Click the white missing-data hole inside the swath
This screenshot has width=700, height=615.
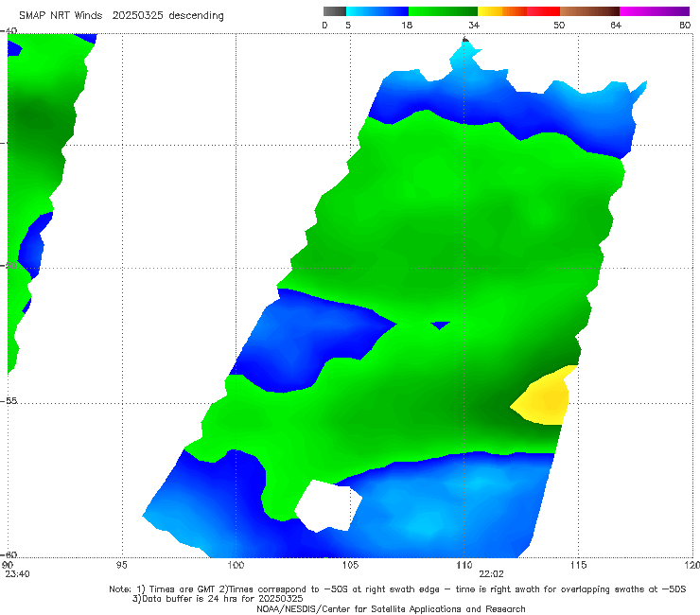pyautogui.click(x=328, y=506)
